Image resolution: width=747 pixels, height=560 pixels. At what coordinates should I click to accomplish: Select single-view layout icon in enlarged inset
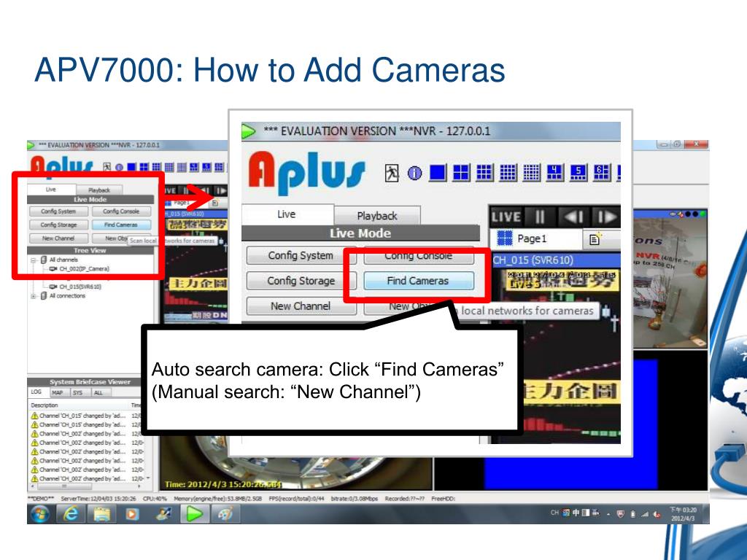tap(438, 172)
